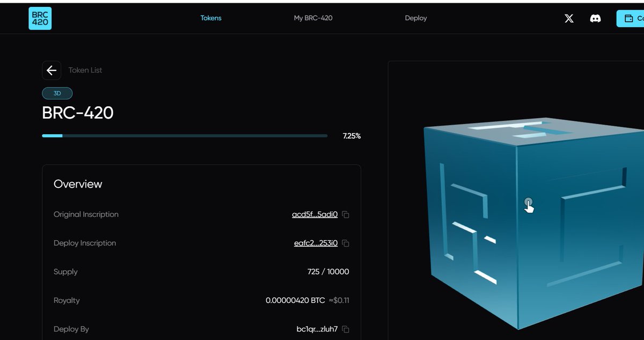Screen dimensions: 644x340
Task: Click the Token List label
Action: click(85, 70)
